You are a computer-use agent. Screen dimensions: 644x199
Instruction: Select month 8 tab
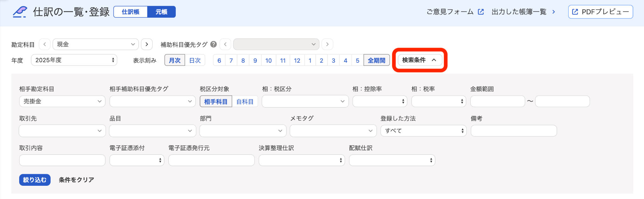pyautogui.click(x=243, y=60)
